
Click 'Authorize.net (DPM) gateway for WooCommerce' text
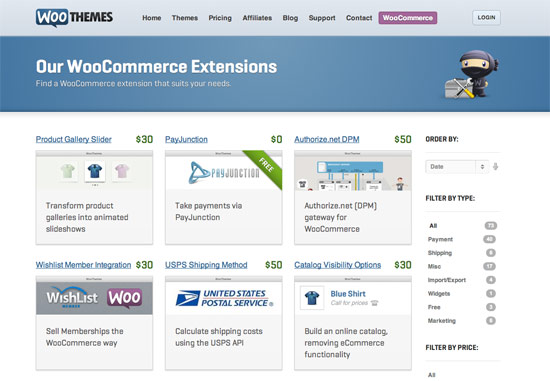(340, 217)
